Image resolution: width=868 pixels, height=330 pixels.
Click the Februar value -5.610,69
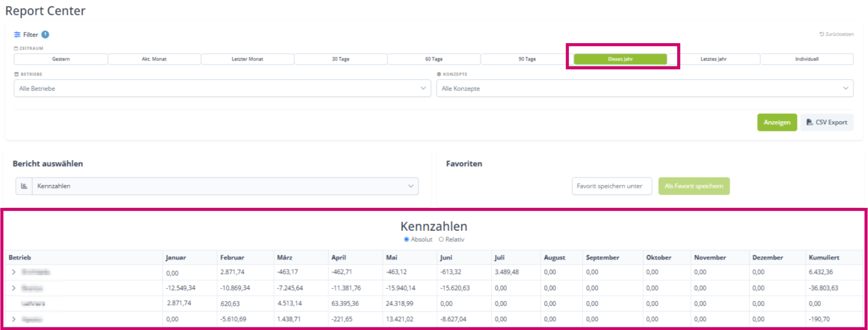coord(233,319)
